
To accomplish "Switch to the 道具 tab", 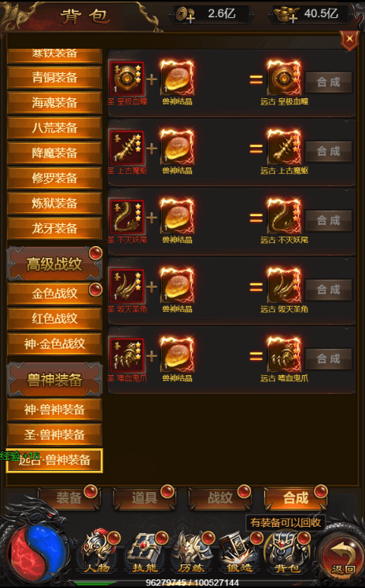I will click(x=145, y=498).
